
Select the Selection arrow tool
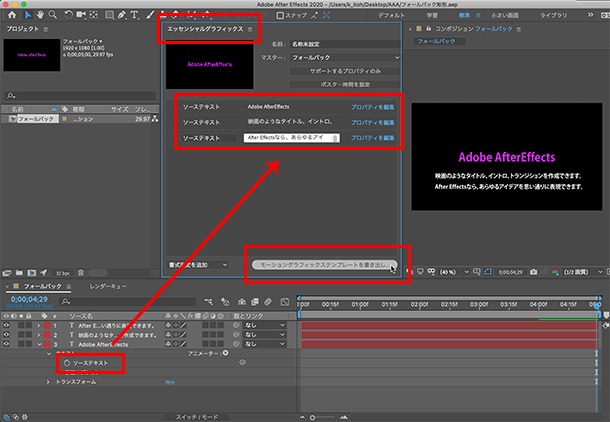pyautogui.click(x=28, y=15)
